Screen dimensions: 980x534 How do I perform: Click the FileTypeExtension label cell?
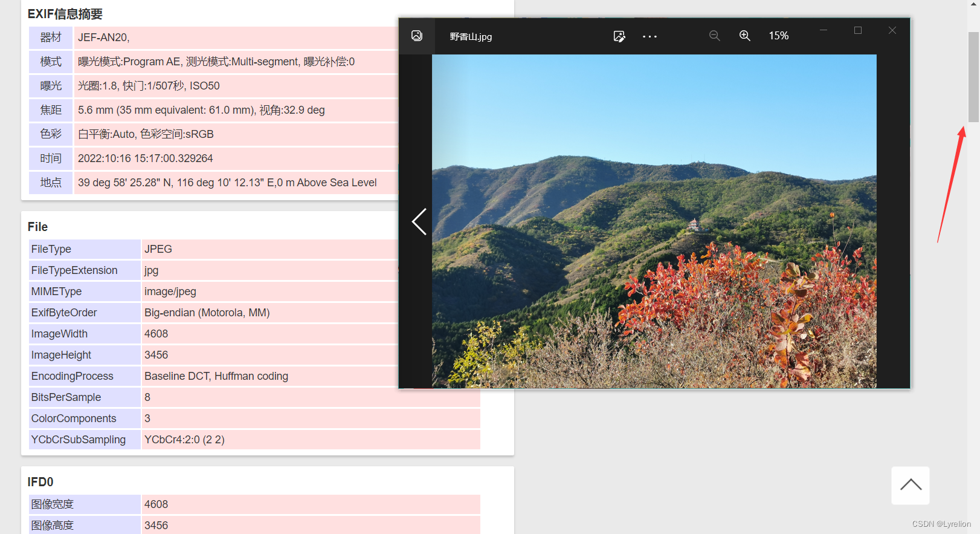85,270
